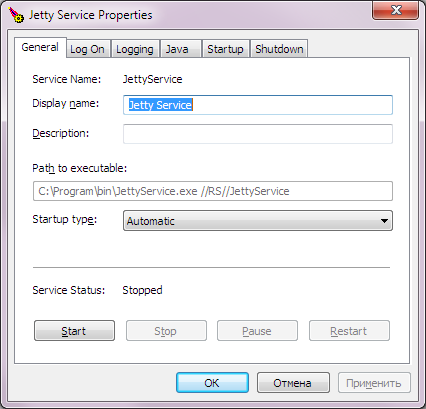
Task: Click the Jetty Service title bar icon
Action: [x=16, y=15]
